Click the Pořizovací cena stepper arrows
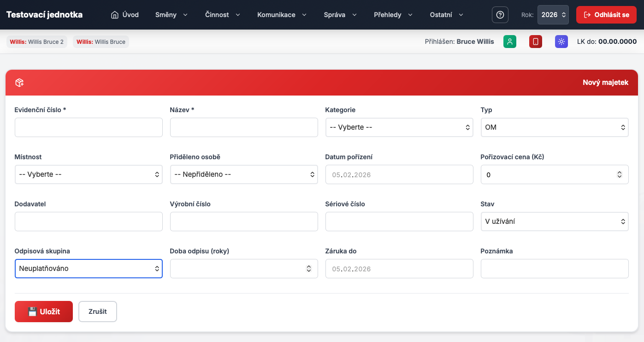Viewport: 644px width, 342px height. point(620,174)
